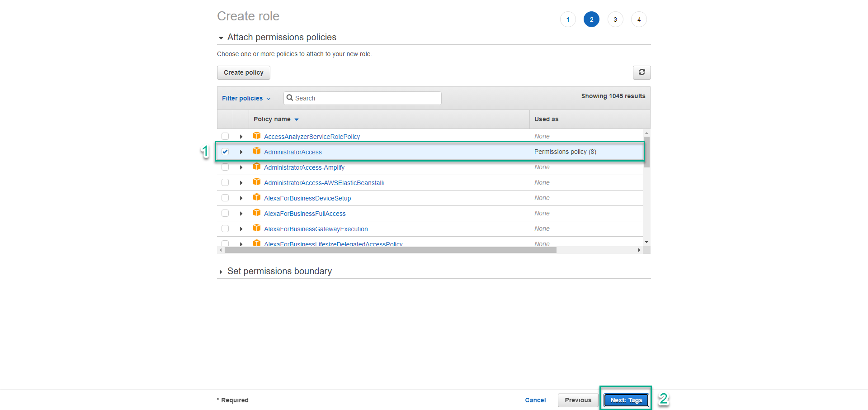Open the AdministratorAccess-Amplify policy link
This screenshot has height=410, width=868.
click(304, 167)
